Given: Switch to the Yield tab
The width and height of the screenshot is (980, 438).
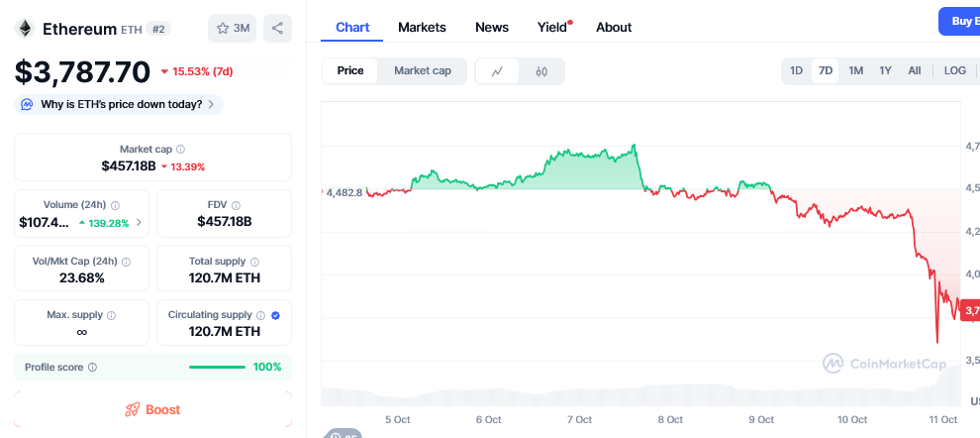Looking at the screenshot, I should pyautogui.click(x=552, y=28).
